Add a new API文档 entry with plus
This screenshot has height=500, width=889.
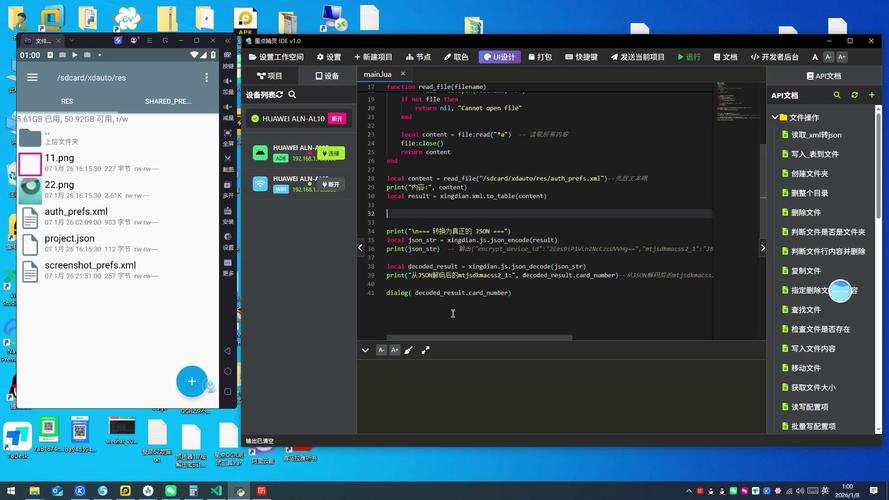(x=871, y=95)
